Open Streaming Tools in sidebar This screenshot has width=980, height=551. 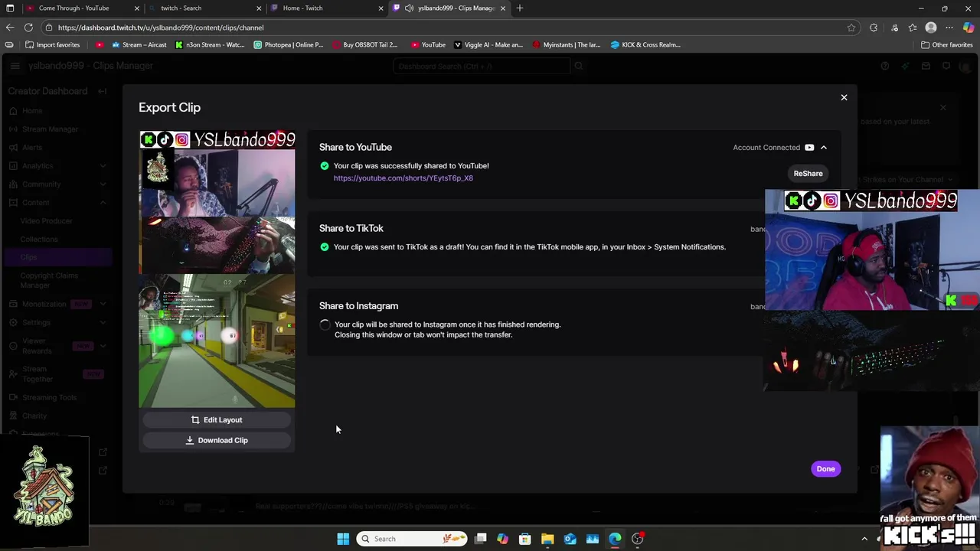coord(49,398)
